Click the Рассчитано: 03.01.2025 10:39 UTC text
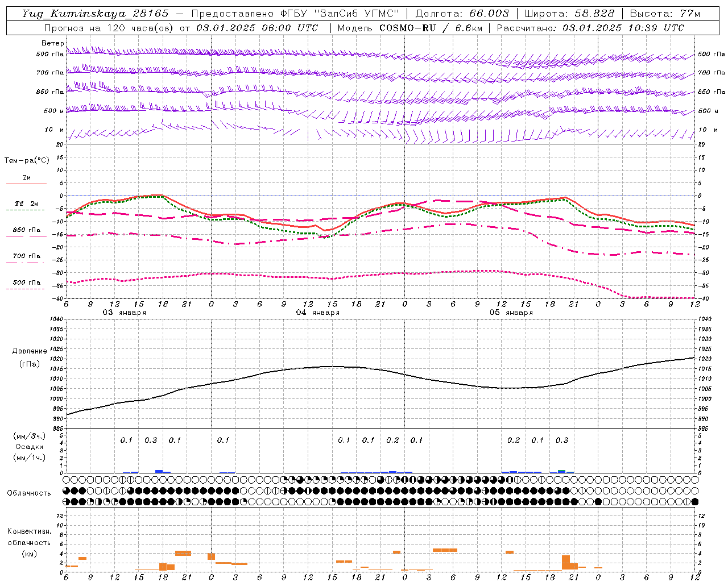Image resolution: width=728 pixels, height=582 pixels. click(590, 28)
